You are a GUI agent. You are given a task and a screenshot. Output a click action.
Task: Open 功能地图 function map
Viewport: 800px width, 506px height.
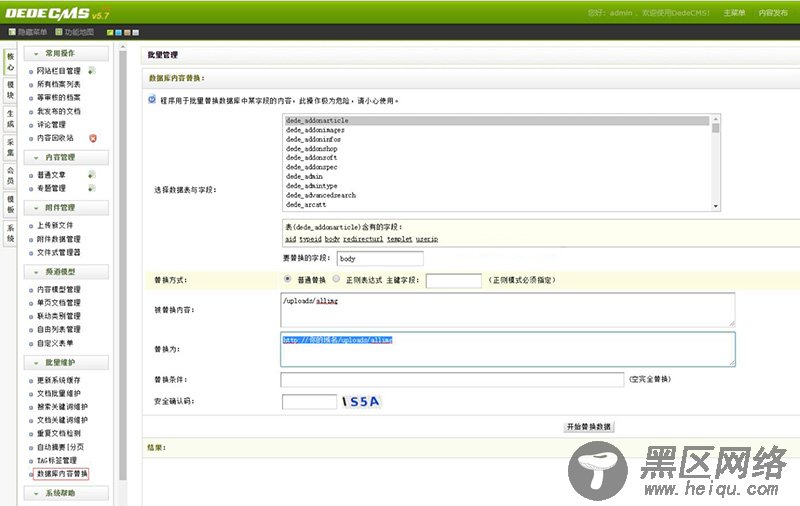[74, 32]
